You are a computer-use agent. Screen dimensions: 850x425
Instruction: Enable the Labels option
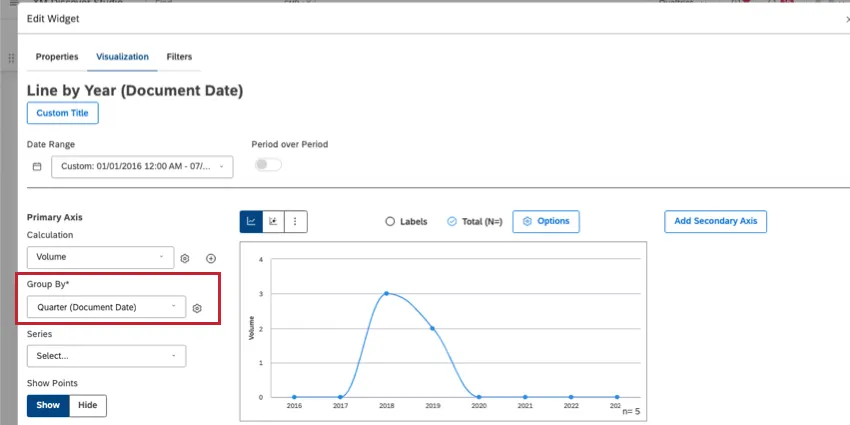(x=390, y=221)
